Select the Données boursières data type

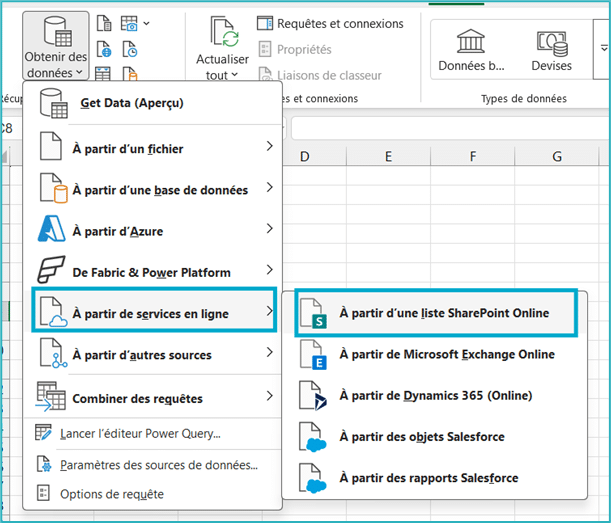(x=471, y=50)
